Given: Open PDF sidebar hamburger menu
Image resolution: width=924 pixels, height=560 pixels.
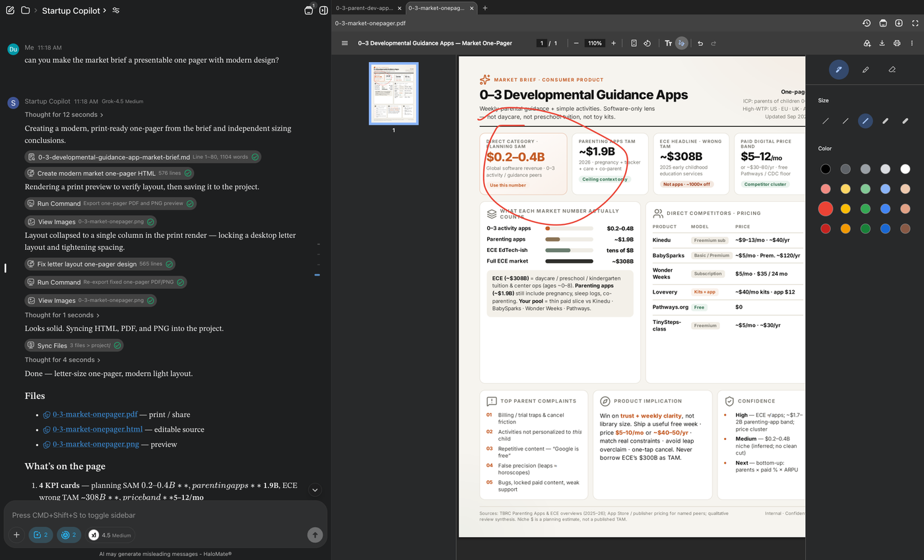Looking at the screenshot, I should point(345,43).
